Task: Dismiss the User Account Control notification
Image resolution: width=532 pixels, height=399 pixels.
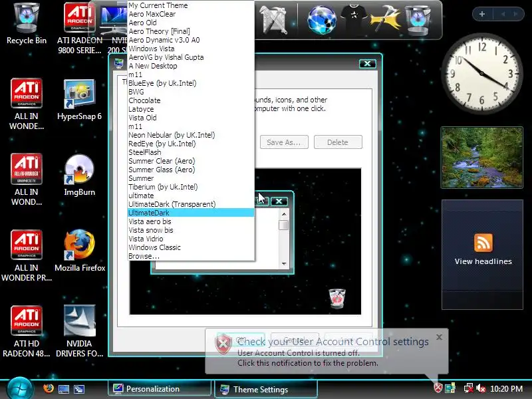Action: coord(439,337)
